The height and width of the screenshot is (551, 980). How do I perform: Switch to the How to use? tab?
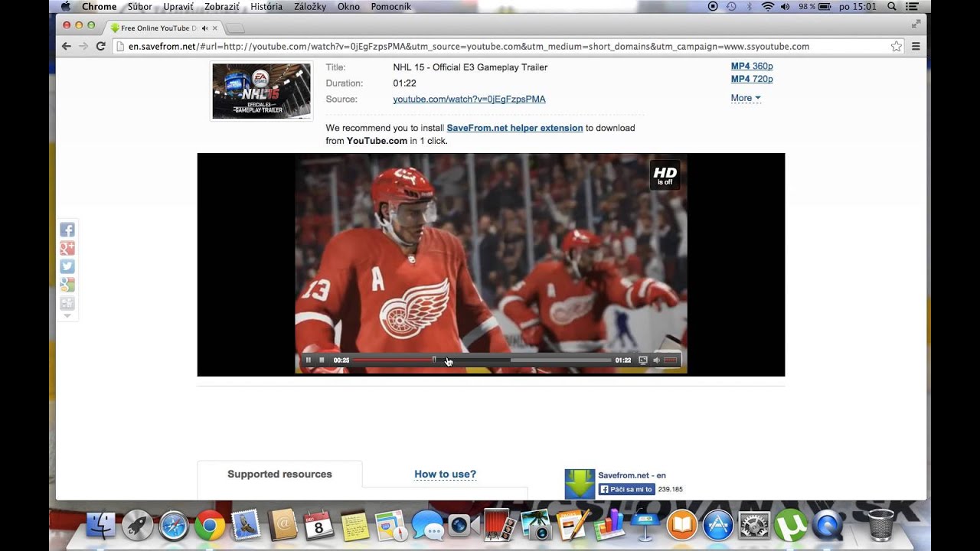445,474
